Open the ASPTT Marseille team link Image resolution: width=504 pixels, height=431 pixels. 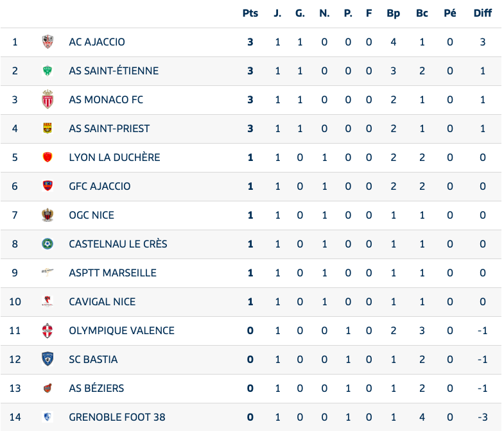click(x=112, y=273)
